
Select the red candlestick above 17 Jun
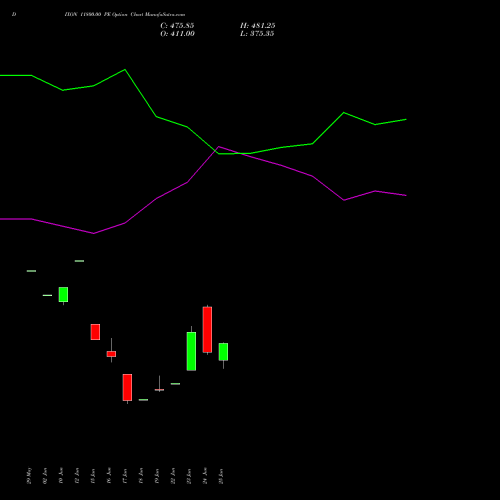127,387
